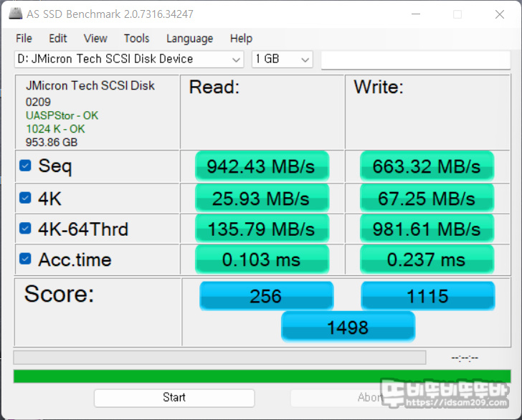This screenshot has width=522, height=420.
Task: Click the empty text field beside test size
Action: tap(415, 60)
